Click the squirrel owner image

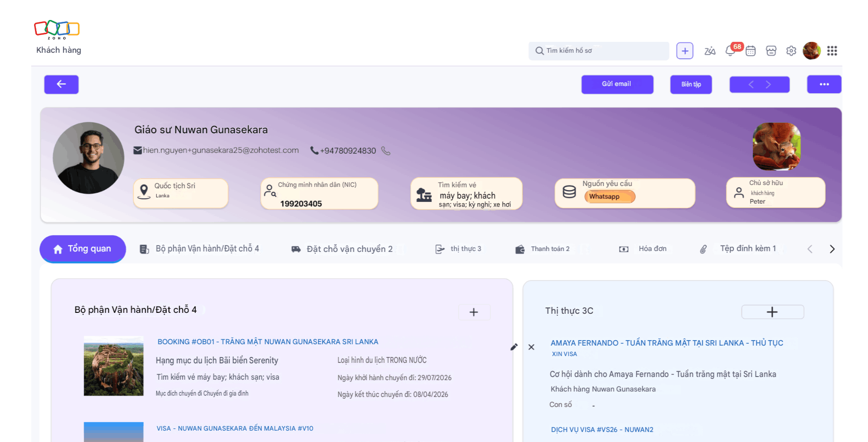777,146
